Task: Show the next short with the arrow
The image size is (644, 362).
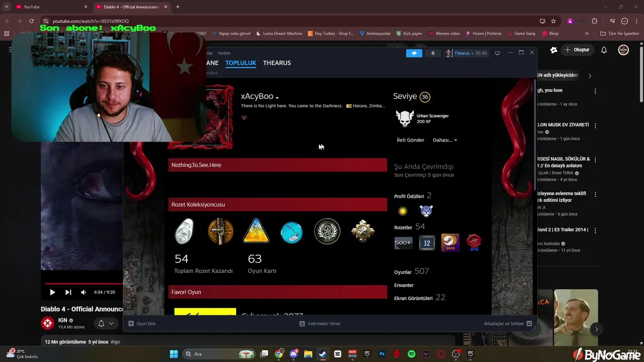Action: pyautogui.click(x=596, y=329)
